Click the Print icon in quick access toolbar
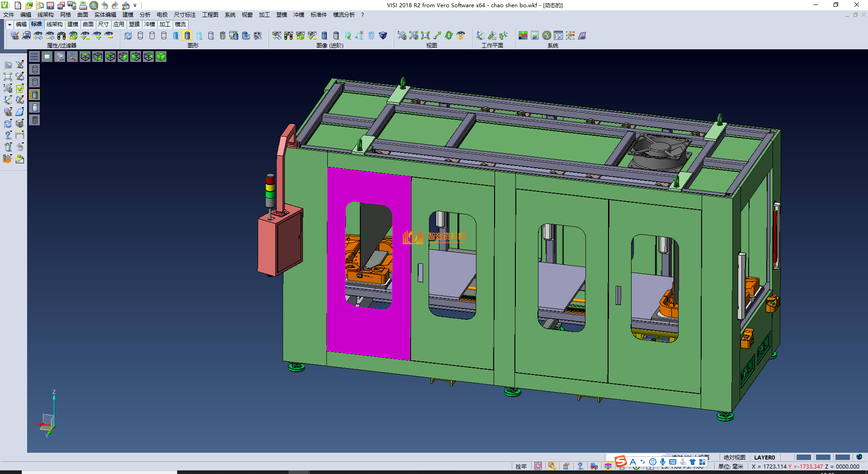868x474 pixels. pyautogui.click(x=83, y=5)
